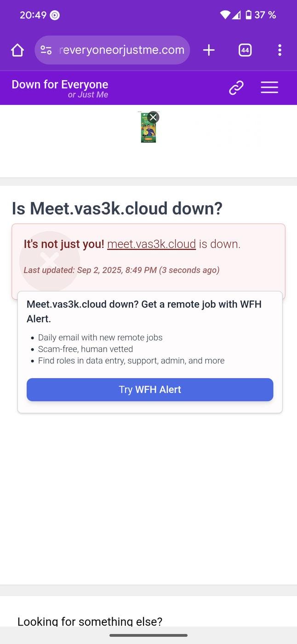Tap the Down for Everyone site logo
Image resolution: width=297 pixels, height=644 pixels.
[x=60, y=88]
